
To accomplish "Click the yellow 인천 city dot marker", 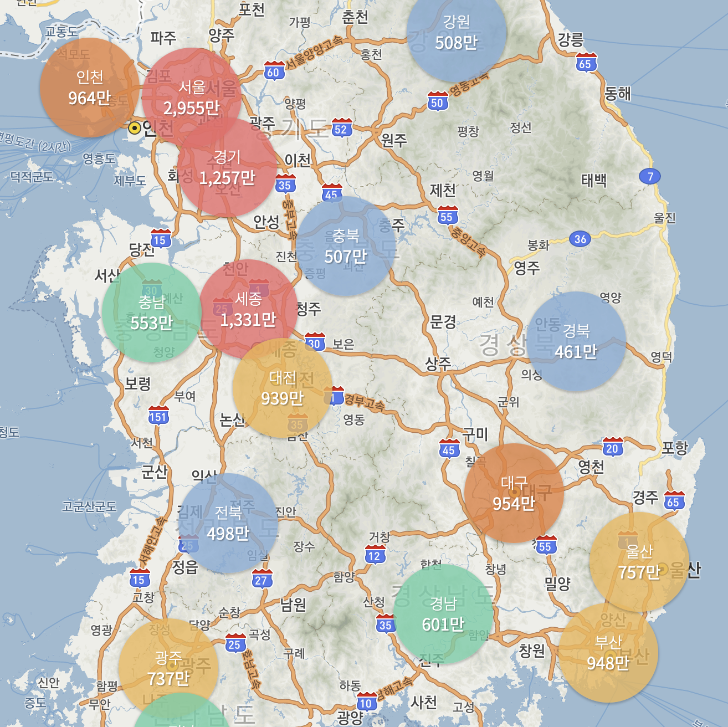I will pos(134,128).
